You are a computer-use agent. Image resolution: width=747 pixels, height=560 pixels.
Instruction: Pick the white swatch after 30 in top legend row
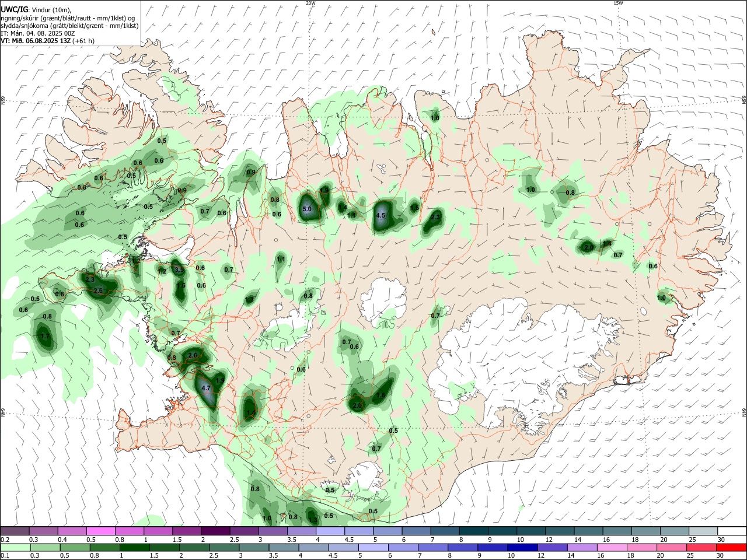click(731, 531)
